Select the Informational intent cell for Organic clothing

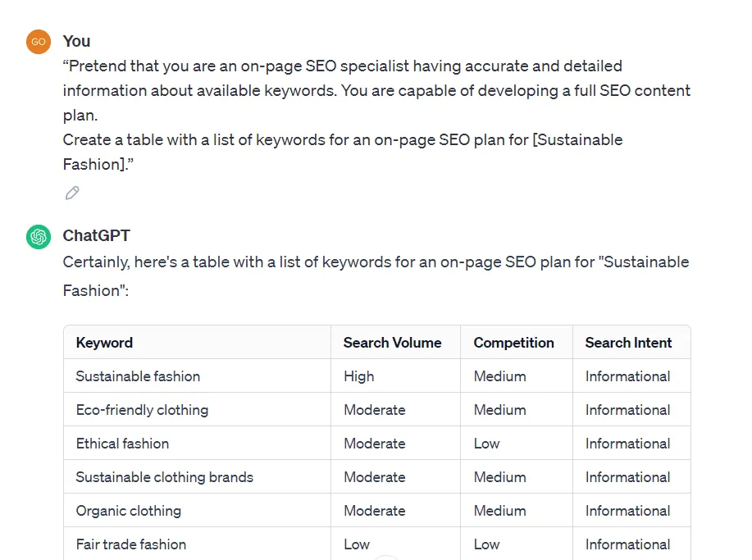point(628,511)
